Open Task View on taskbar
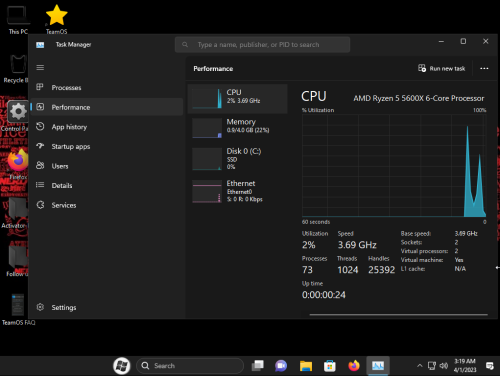 [257, 366]
